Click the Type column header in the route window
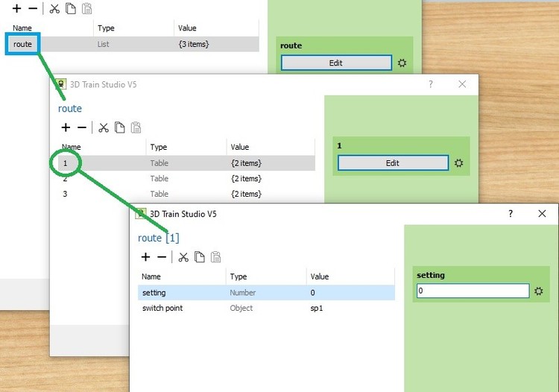559x392 pixels. [x=159, y=147]
